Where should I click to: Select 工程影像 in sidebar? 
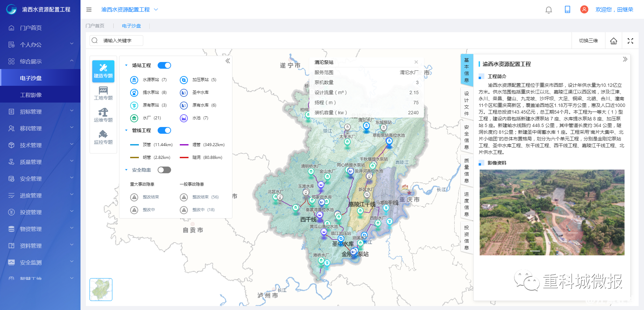click(x=40, y=95)
